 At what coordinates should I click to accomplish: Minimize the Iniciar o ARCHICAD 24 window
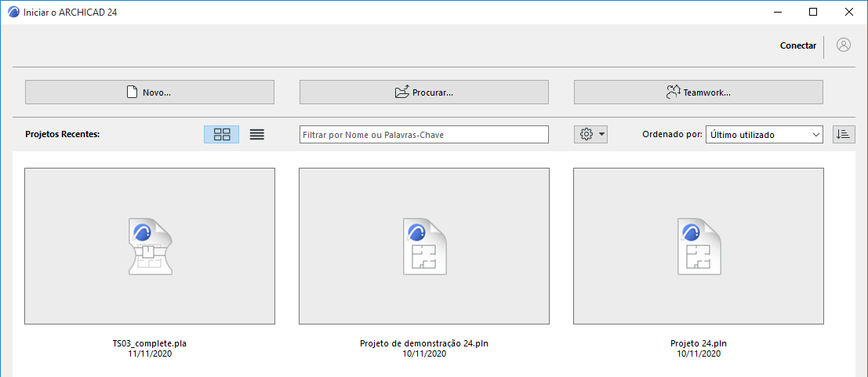778,13
